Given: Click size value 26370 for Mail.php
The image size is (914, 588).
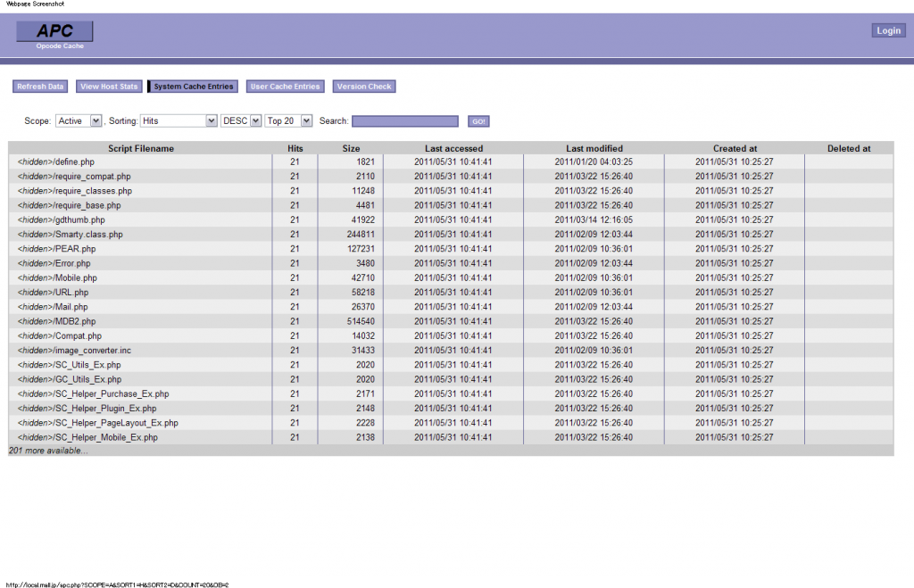Looking at the screenshot, I should (x=362, y=307).
